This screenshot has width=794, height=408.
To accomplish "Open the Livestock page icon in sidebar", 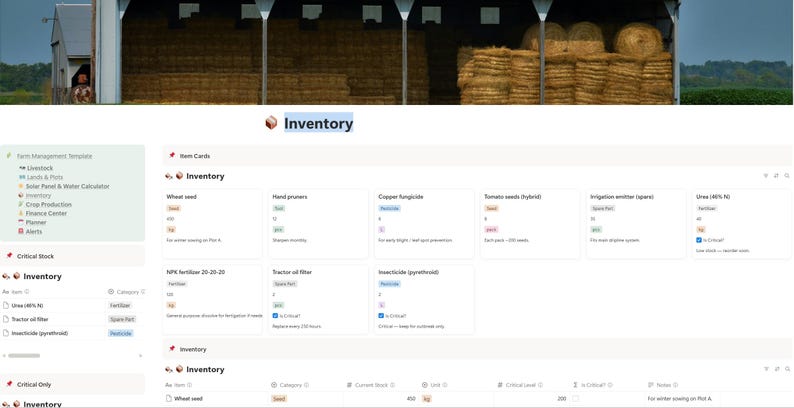I will click(21, 168).
